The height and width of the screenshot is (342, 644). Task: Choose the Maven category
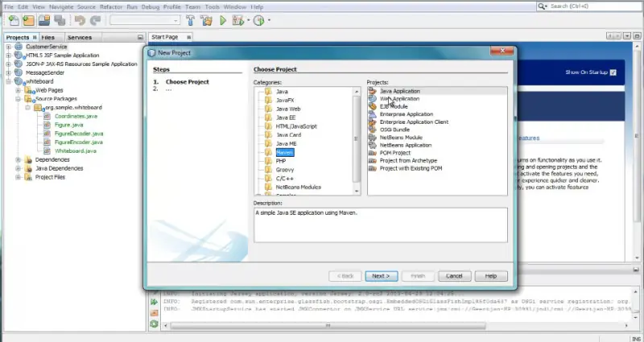(285, 152)
